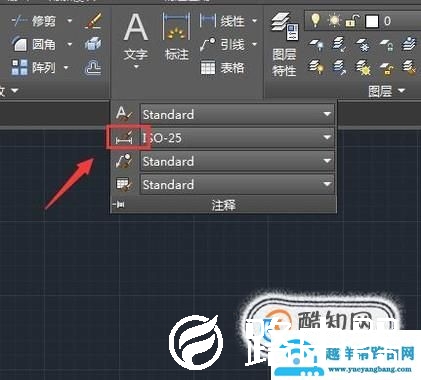Click the Match Layer icon
Screen dimensions: 421x380
409,67
